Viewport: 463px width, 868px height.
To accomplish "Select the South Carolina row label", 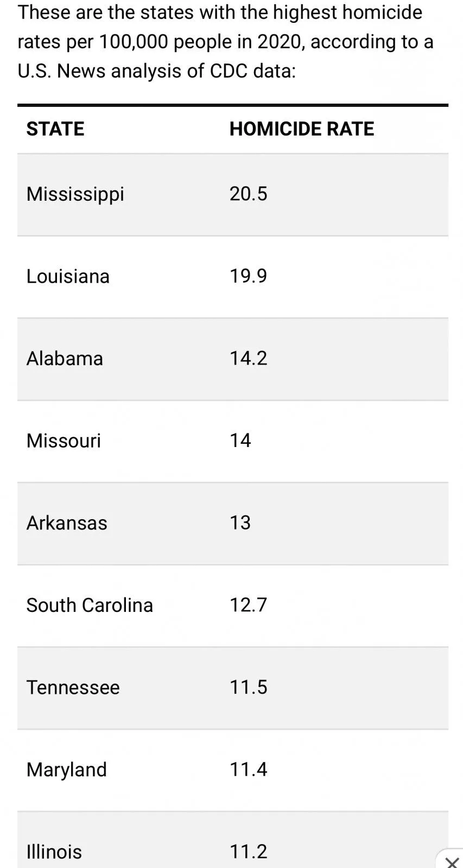I will [90, 605].
